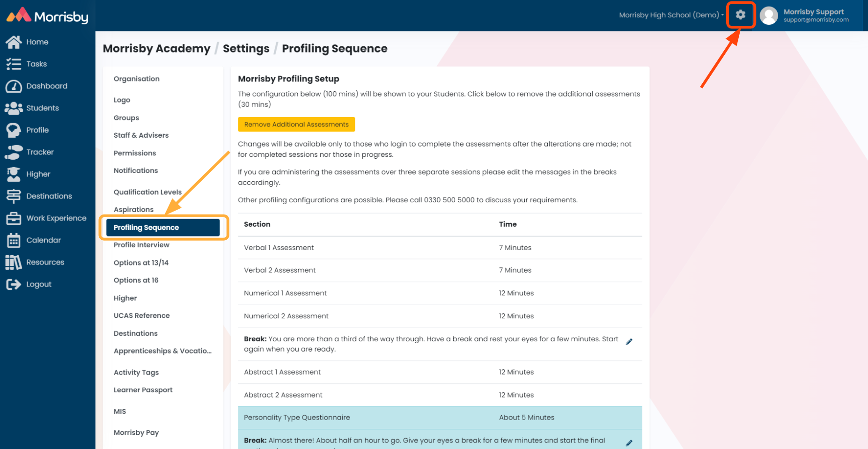Open settings via the gear icon
Viewport: 868px width, 449px height.
[740, 15]
